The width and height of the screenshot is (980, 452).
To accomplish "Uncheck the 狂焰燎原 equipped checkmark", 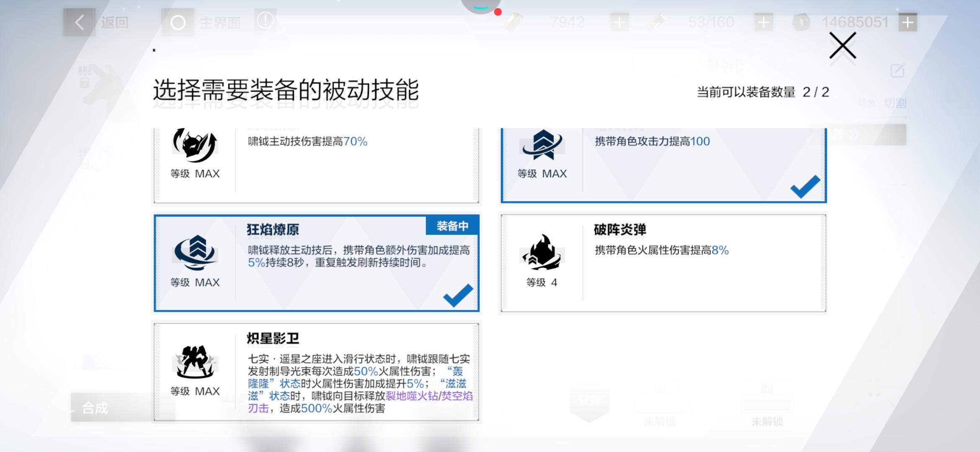I will click(x=458, y=295).
